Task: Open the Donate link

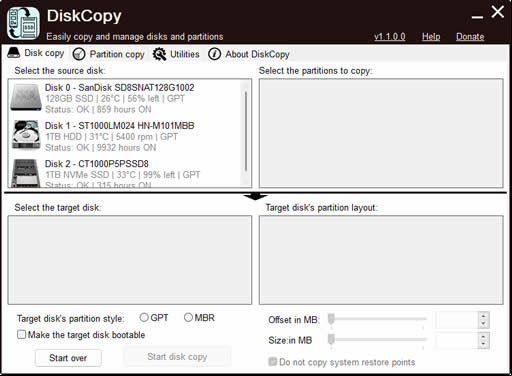Action: point(470,37)
